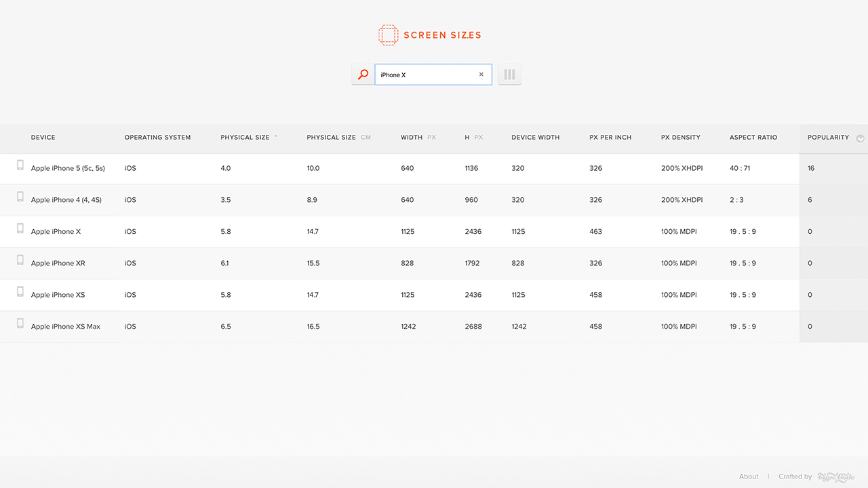The image size is (868, 488).
Task: Click the phone icon beside Apple iPhone X
Action: tap(20, 229)
